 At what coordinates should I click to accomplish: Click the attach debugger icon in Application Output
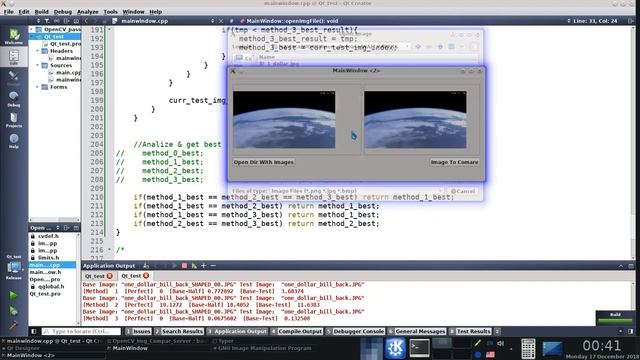(x=194, y=266)
